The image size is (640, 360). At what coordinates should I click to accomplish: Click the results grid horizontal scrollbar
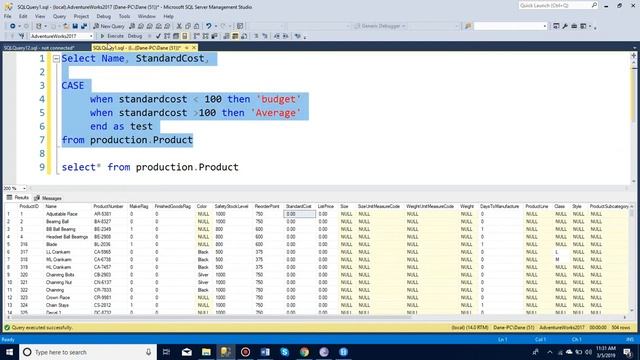(x=316, y=317)
